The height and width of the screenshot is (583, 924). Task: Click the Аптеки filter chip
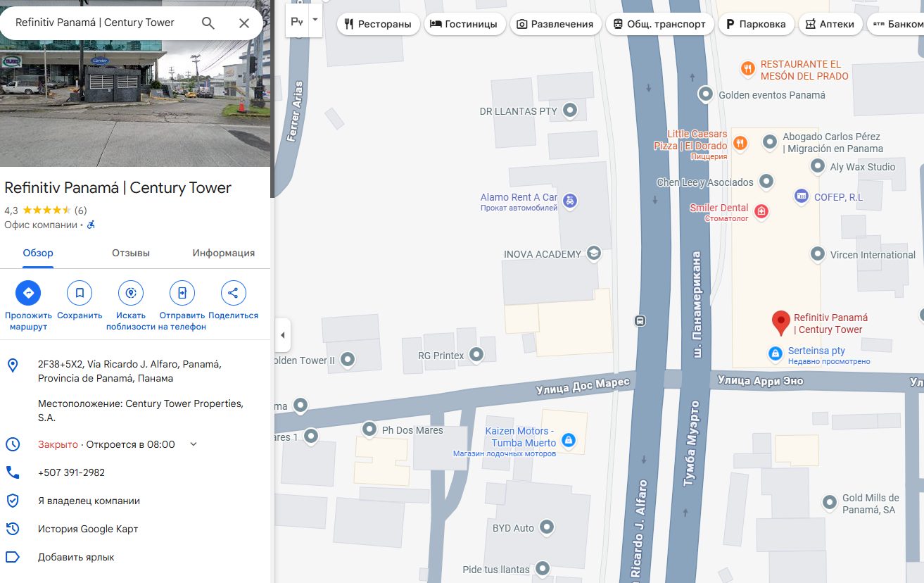click(x=830, y=24)
